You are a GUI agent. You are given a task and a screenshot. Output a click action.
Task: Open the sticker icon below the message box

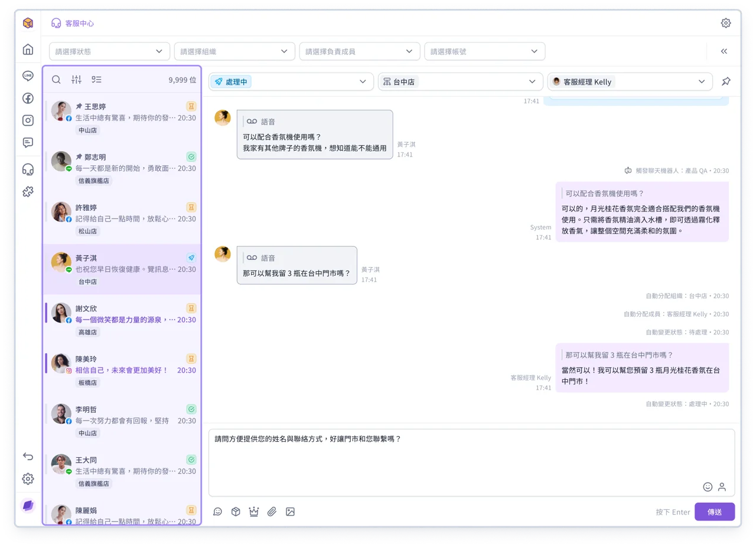[217, 512]
